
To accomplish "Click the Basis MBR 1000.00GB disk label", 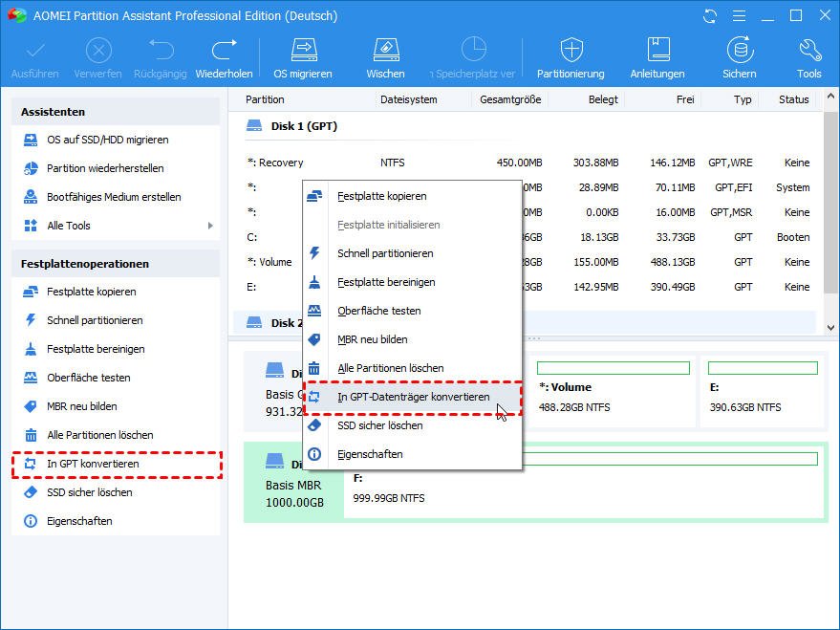I will click(x=294, y=494).
